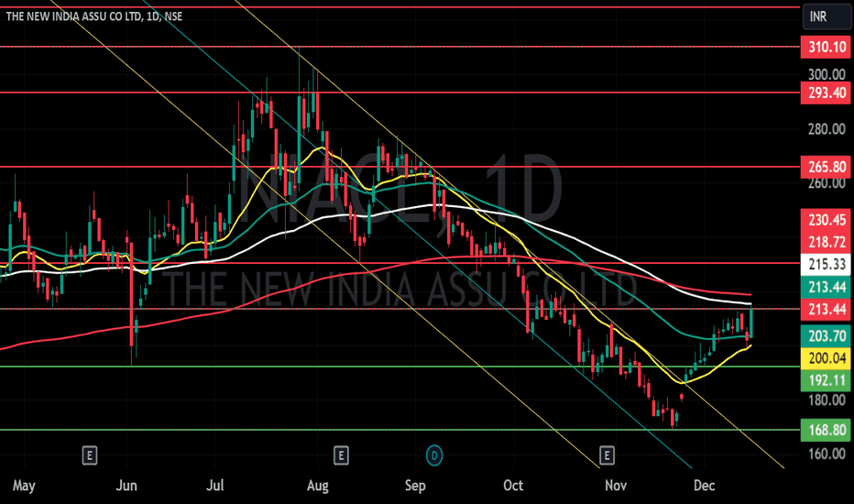Select the 310.10 price label
This screenshot has height=504, width=854.
click(826, 48)
